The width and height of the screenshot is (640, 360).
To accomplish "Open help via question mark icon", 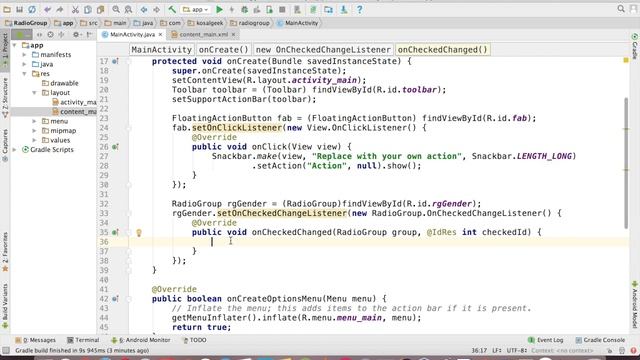I will click(359, 9).
